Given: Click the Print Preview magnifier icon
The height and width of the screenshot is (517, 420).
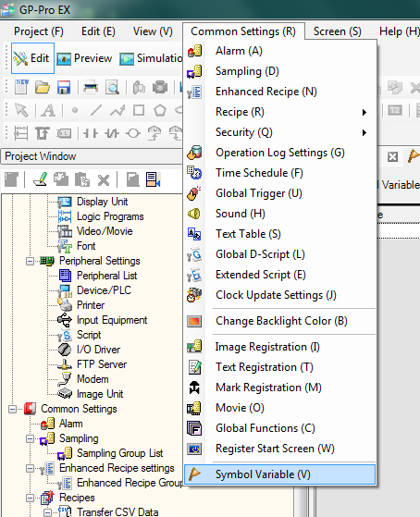Looking at the screenshot, I should click(112, 88).
